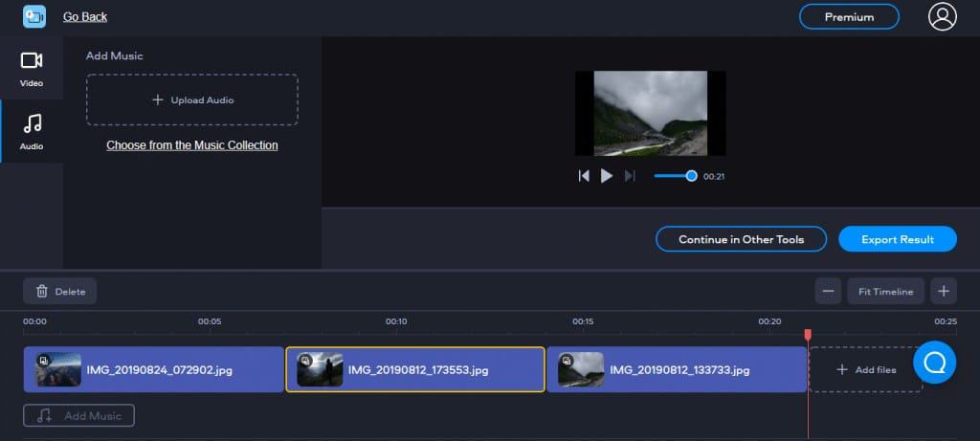Zoom in the timeline with plus button
The height and width of the screenshot is (441, 980).
[944, 291]
